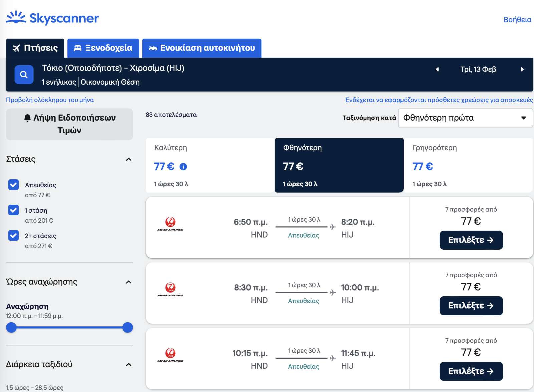Open the Ενοικίαση αυτοκινήτου tab

pos(202,48)
